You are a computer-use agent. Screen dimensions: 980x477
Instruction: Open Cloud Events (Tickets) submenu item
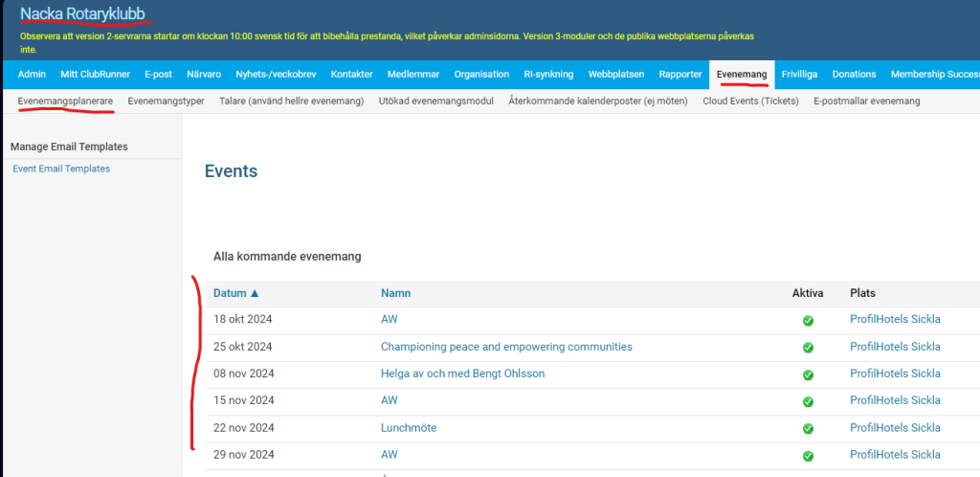pos(750,101)
